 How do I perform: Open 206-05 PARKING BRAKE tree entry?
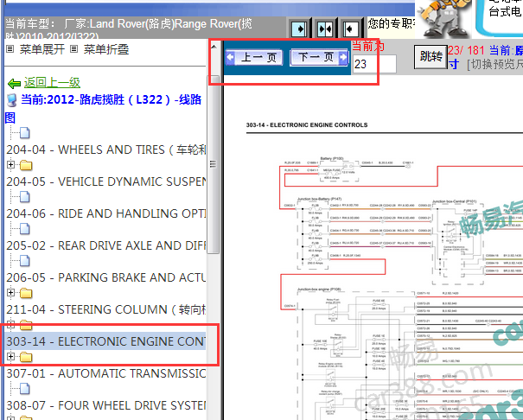pos(105,277)
